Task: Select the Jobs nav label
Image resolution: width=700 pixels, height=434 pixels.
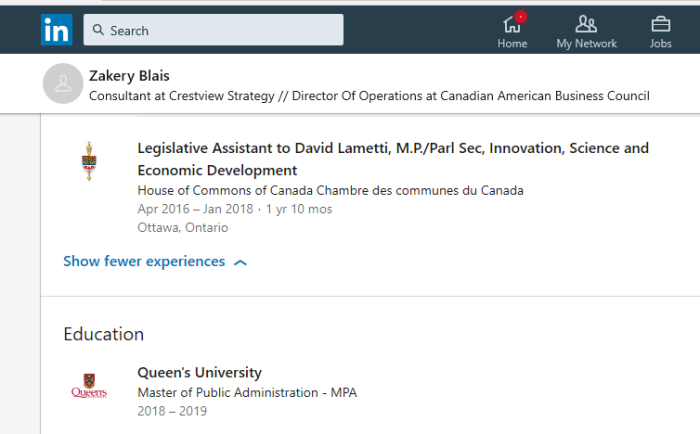Action: [x=661, y=44]
